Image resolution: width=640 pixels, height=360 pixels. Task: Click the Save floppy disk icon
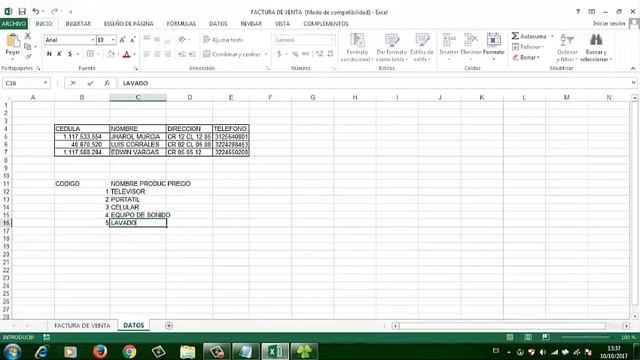tap(22, 11)
